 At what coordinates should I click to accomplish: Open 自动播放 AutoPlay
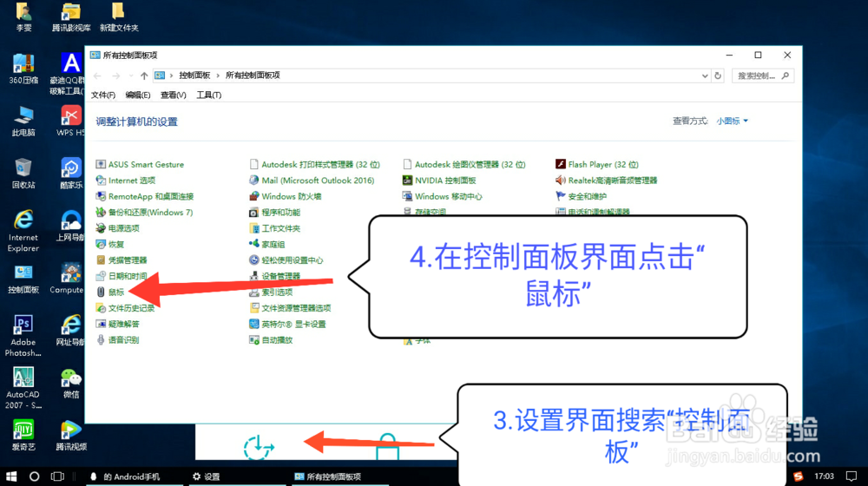[271, 340]
